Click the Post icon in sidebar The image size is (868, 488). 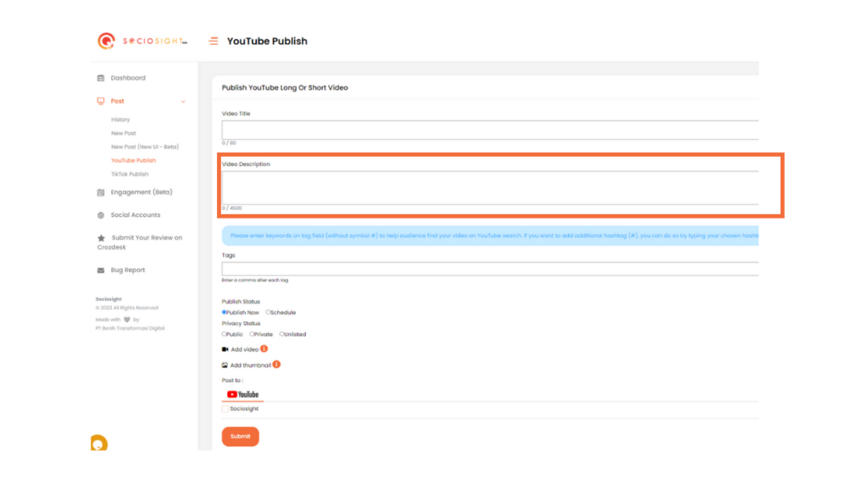point(101,102)
